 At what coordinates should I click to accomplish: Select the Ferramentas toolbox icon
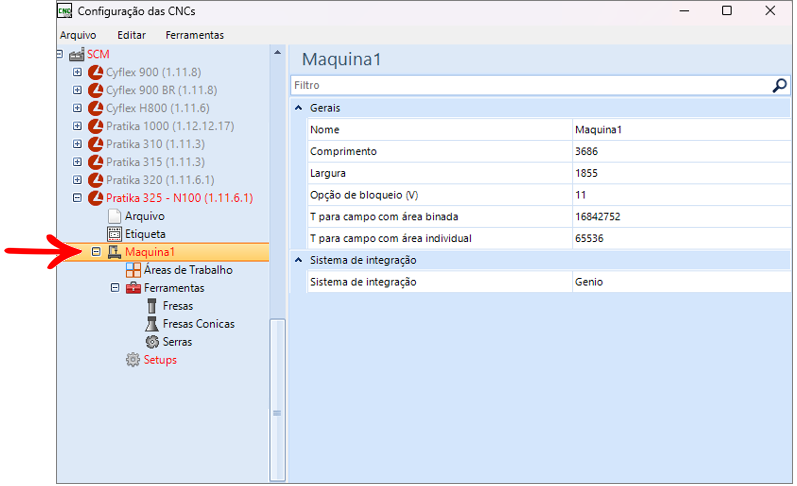(133, 288)
